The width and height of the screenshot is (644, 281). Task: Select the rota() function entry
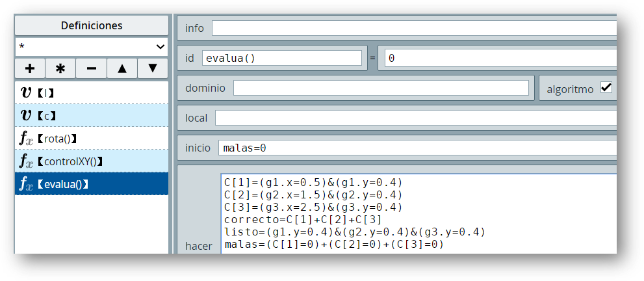pos(92,138)
